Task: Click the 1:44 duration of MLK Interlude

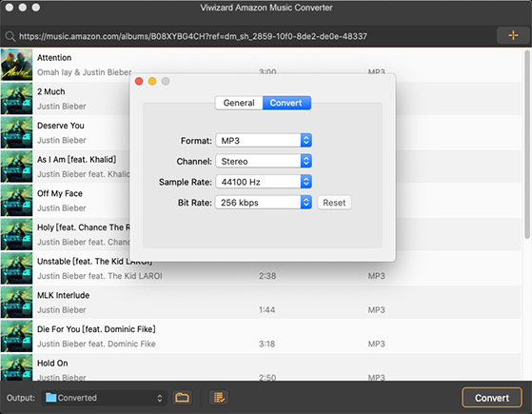Action: click(267, 310)
